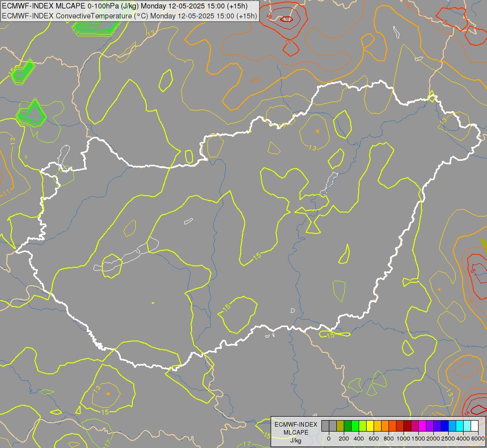Click the purple swatch just before 2000

coord(430,426)
